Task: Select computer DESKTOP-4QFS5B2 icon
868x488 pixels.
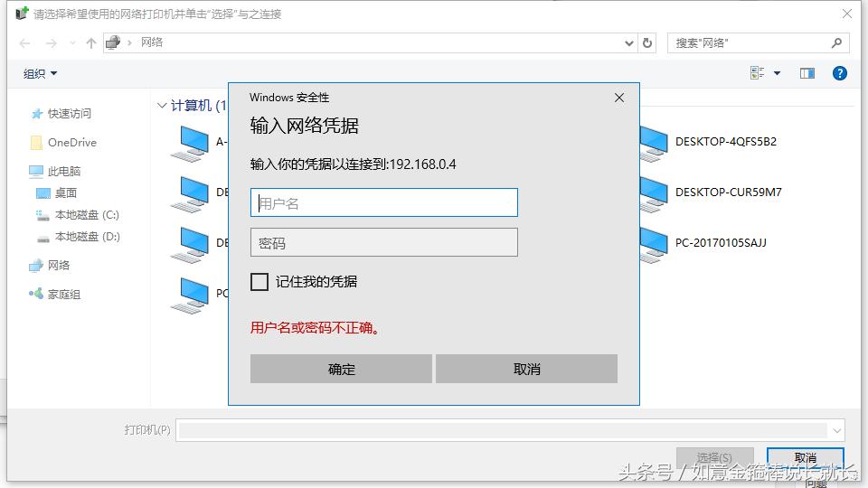Action: pos(654,144)
